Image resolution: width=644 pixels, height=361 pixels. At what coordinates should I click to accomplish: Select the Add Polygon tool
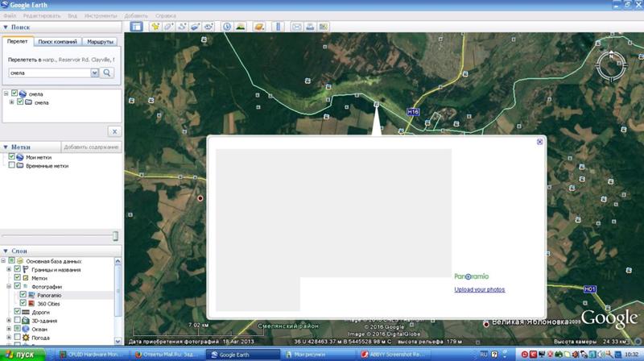[x=168, y=27]
